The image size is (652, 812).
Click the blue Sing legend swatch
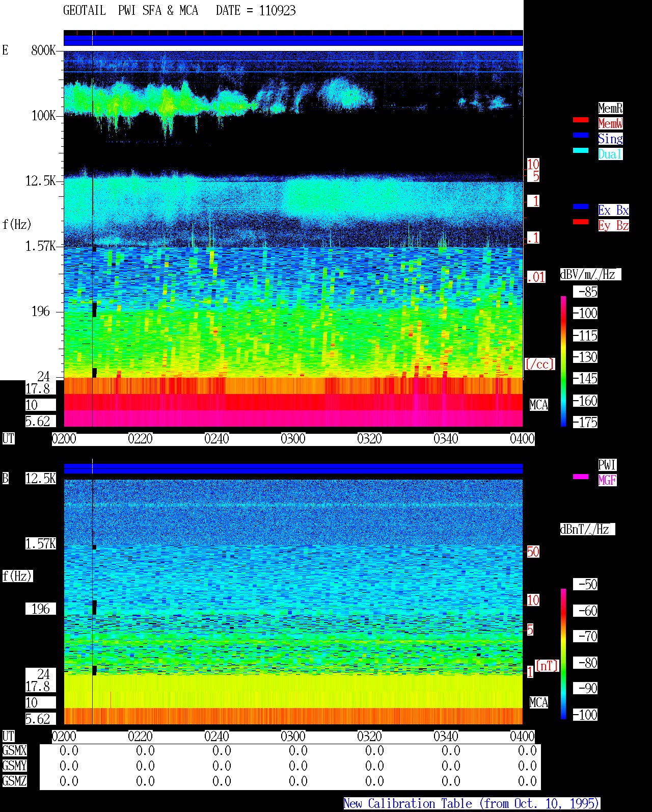tap(581, 136)
